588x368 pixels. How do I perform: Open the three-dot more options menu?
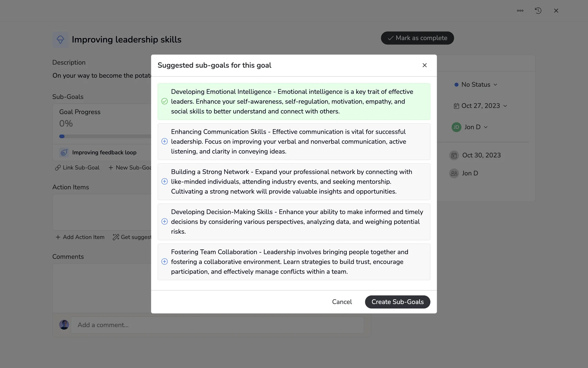pyautogui.click(x=520, y=11)
